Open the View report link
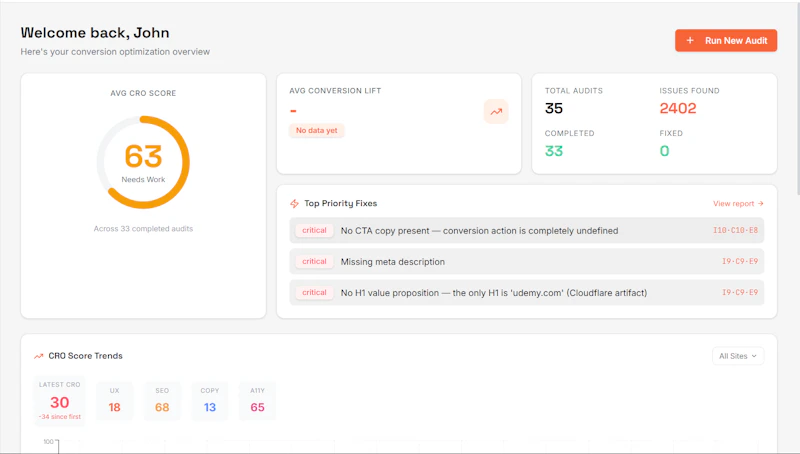The image size is (800, 454). coord(738,204)
